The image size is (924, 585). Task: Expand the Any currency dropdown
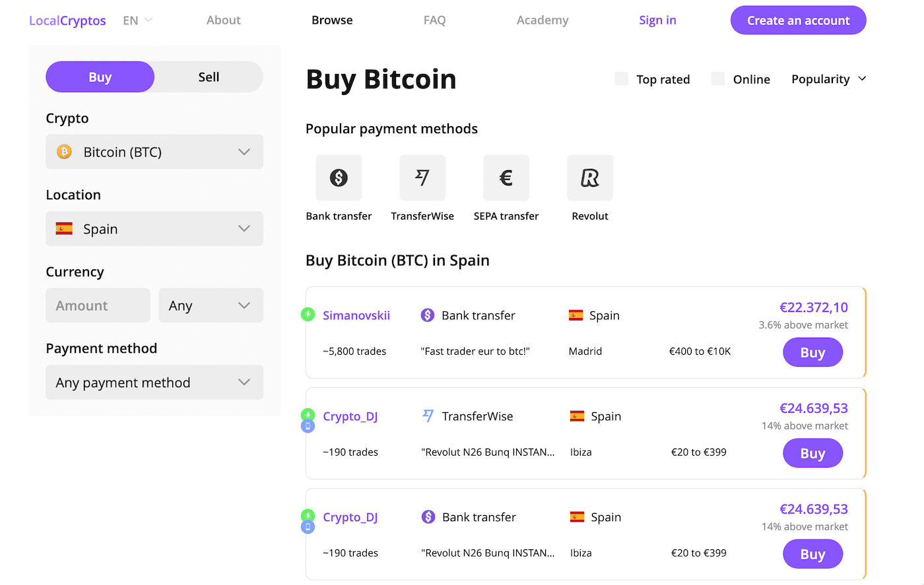click(x=211, y=305)
